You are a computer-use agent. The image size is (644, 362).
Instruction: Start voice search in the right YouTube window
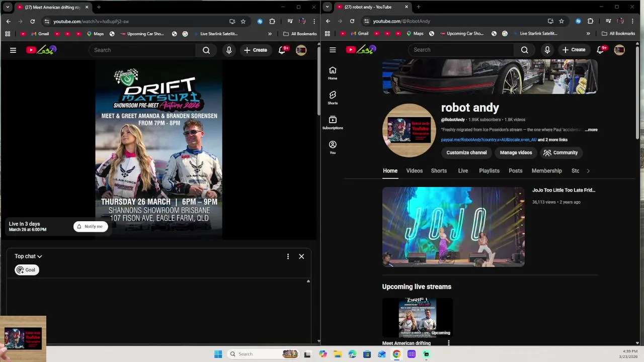tap(547, 50)
